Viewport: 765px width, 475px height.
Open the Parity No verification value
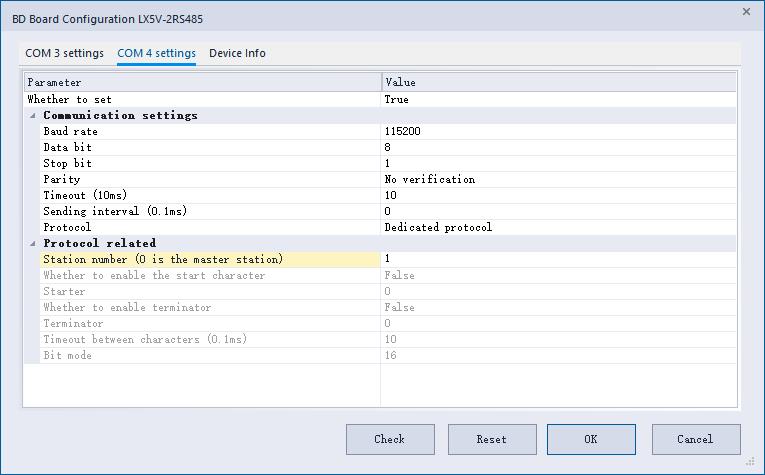pos(560,179)
